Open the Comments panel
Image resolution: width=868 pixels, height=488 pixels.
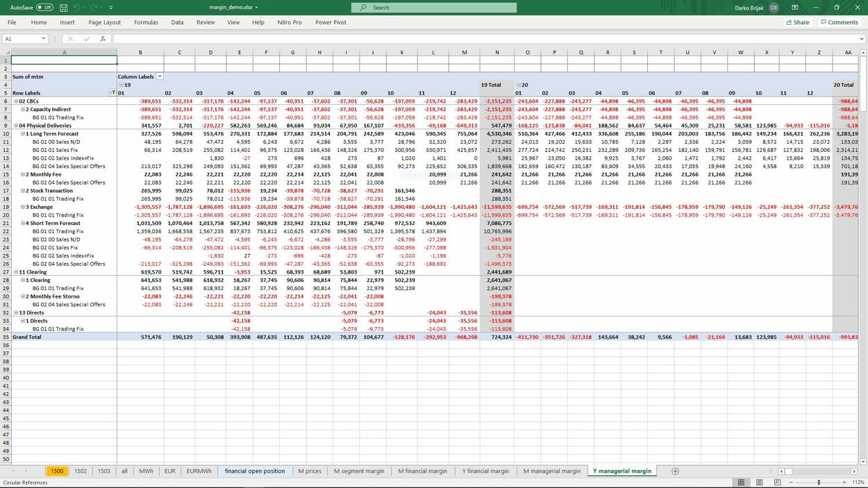click(840, 22)
